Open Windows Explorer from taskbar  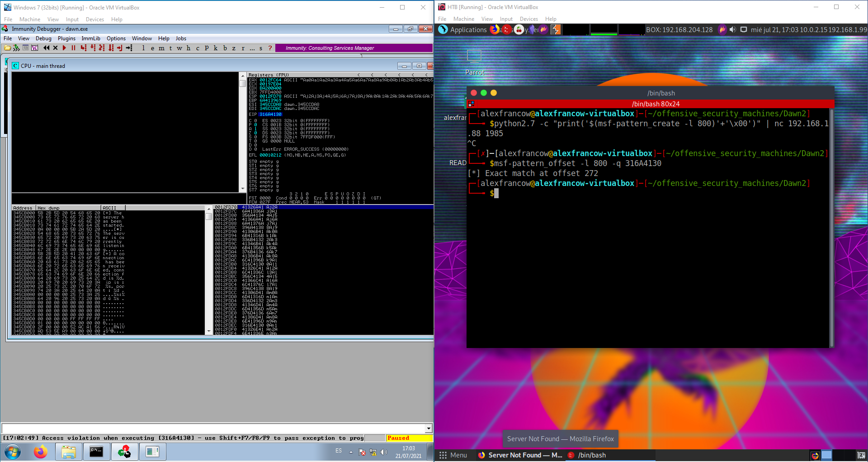[68, 452]
